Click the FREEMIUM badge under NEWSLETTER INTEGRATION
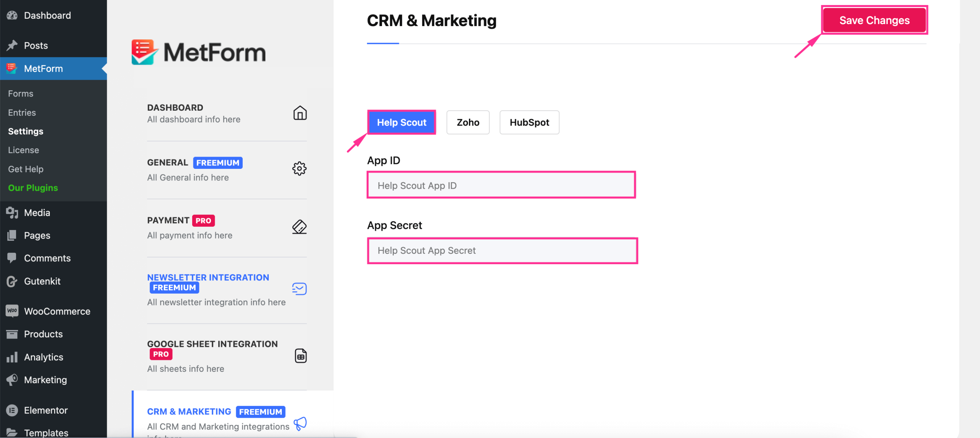980x438 pixels. click(174, 288)
